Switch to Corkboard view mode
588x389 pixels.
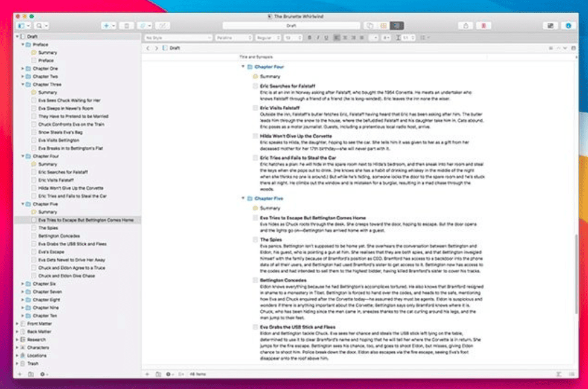pos(383,25)
